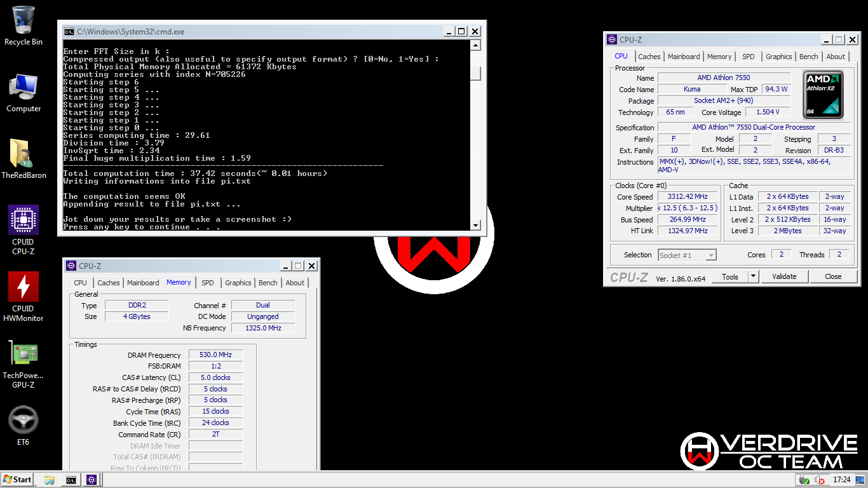
Task: Open Mainboard tab in Memory CPU-Z window
Action: pos(143,283)
